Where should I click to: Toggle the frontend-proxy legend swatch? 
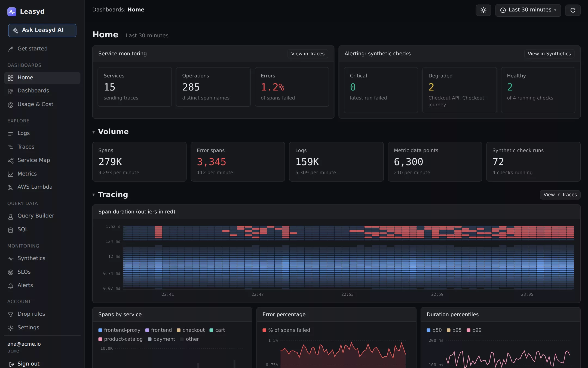click(x=100, y=330)
